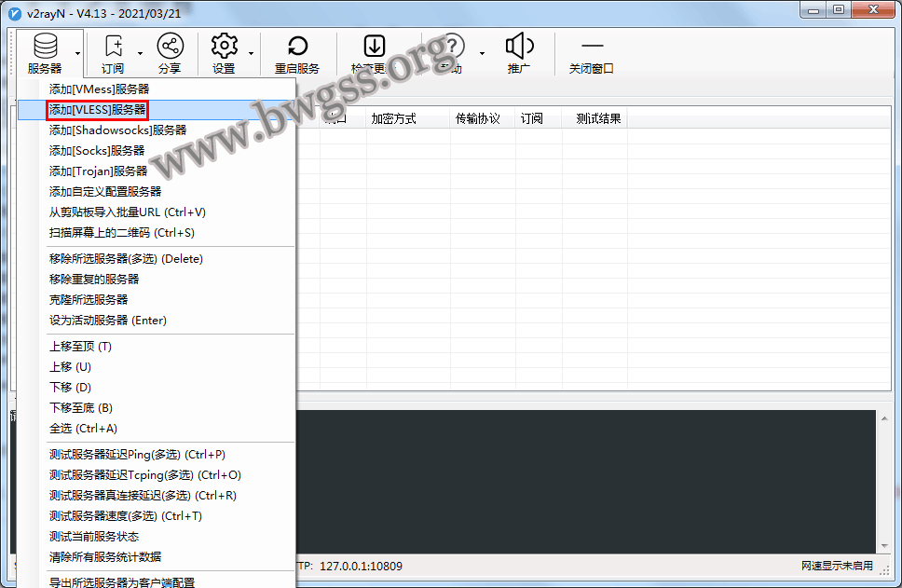Choose 上移至顶 (T) menu item
The height and width of the screenshot is (588, 902).
pyautogui.click(x=157, y=347)
